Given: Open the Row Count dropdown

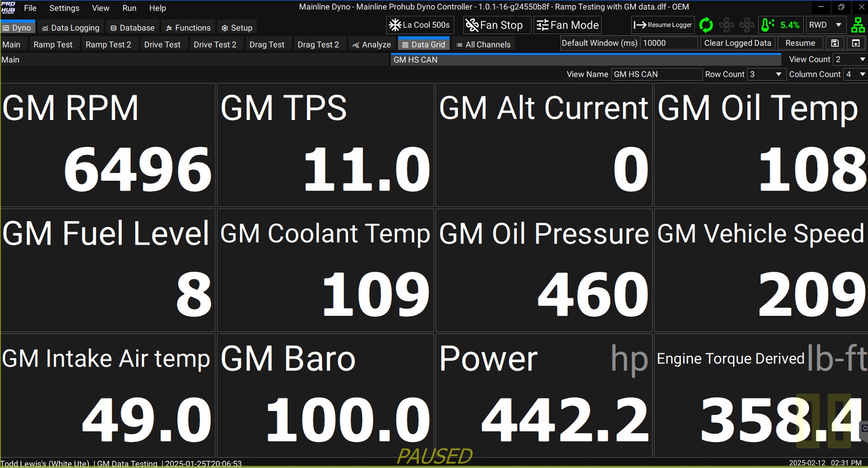Looking at the screenshot, I should [766, 74].
